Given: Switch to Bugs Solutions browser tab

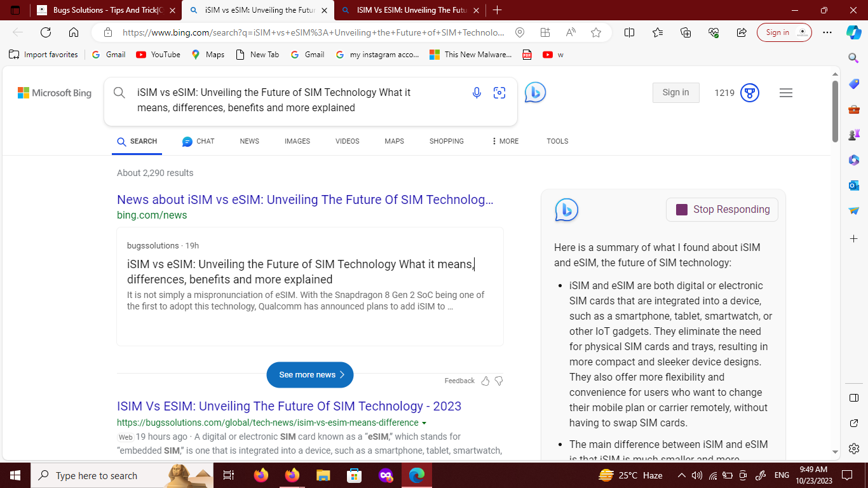Looking at the screenshot, I should click(105, 10).
